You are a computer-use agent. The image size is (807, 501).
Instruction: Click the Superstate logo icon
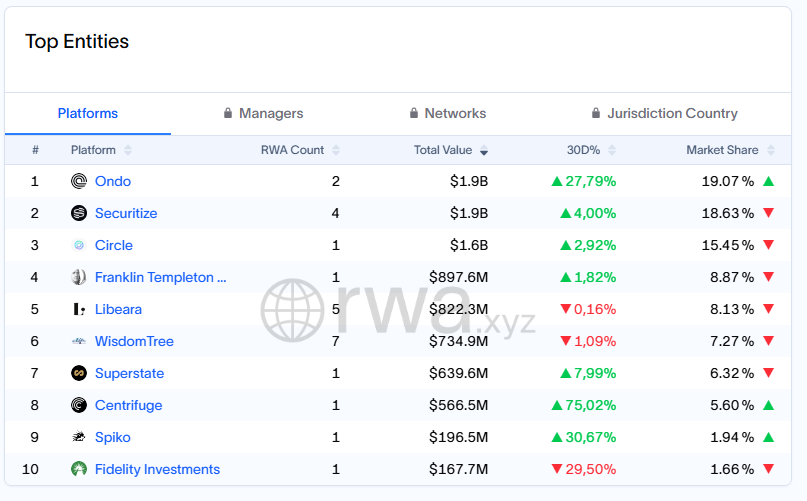(x=79, y=373)
